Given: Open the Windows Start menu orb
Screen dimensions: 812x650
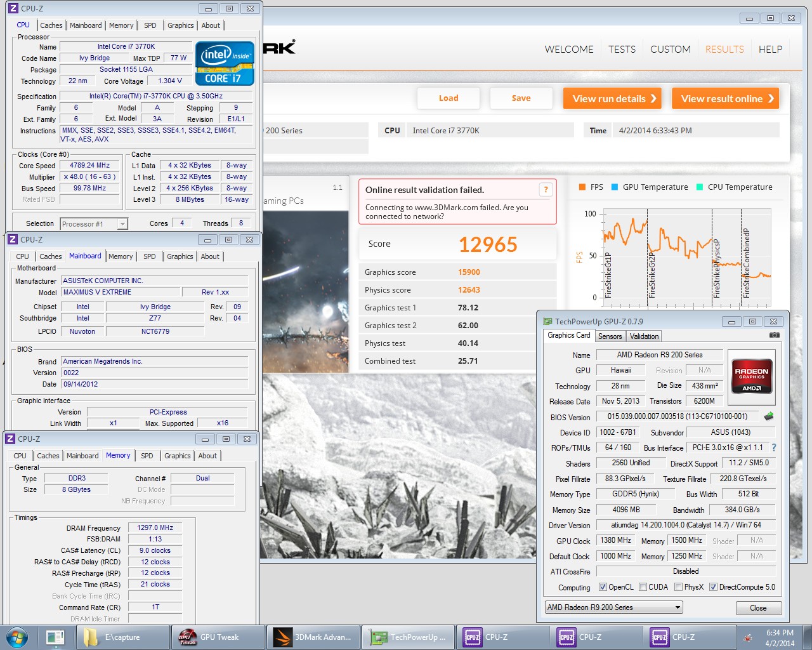Looking at the screenshot, I should [17, 637].
